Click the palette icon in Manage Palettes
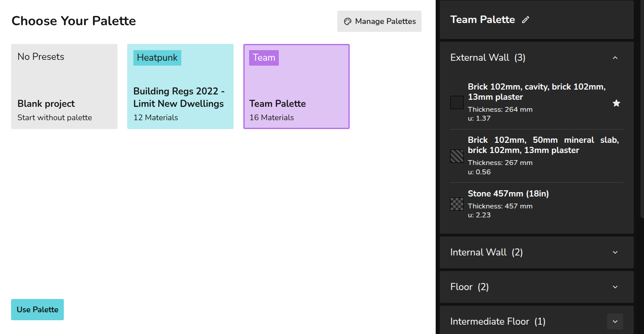 coord(347,21)
